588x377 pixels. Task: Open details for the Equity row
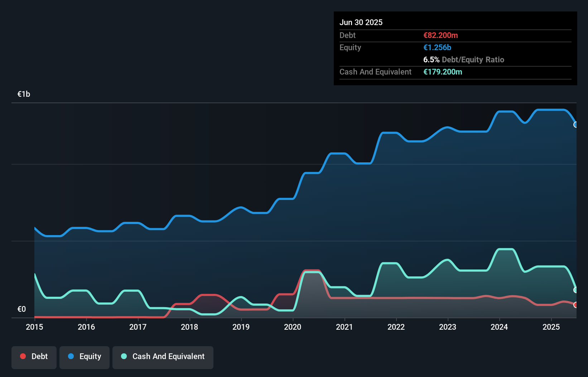(350, 47)
